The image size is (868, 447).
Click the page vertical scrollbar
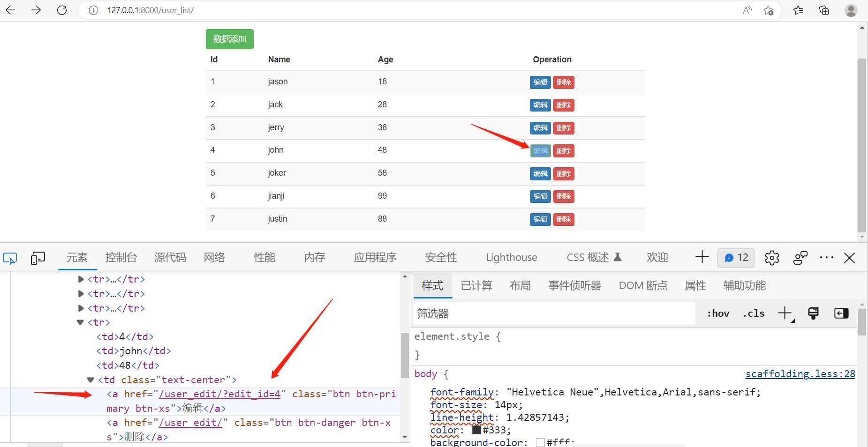click(862, 145)
